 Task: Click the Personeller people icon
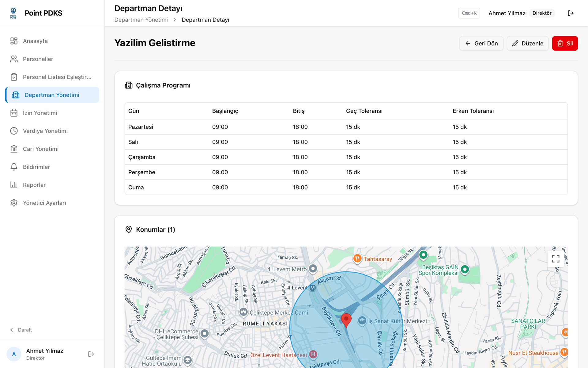coord(14,59)
